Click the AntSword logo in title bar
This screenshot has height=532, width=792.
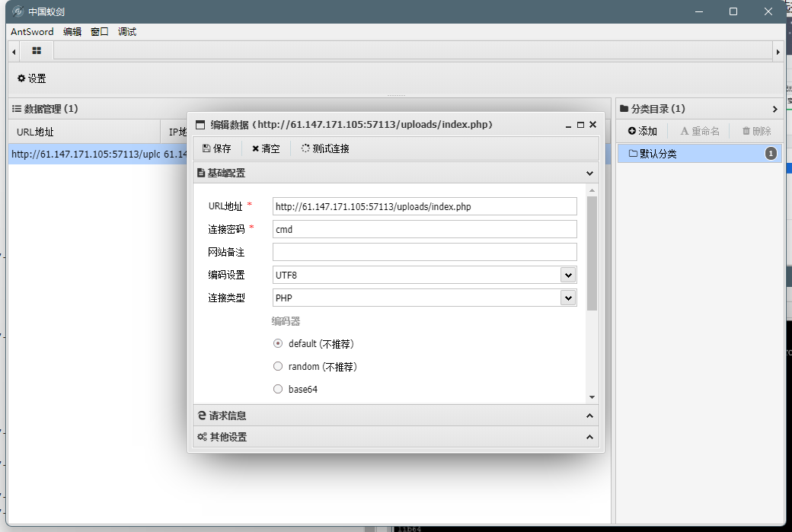pyautogui.click(x=18, y=11)
